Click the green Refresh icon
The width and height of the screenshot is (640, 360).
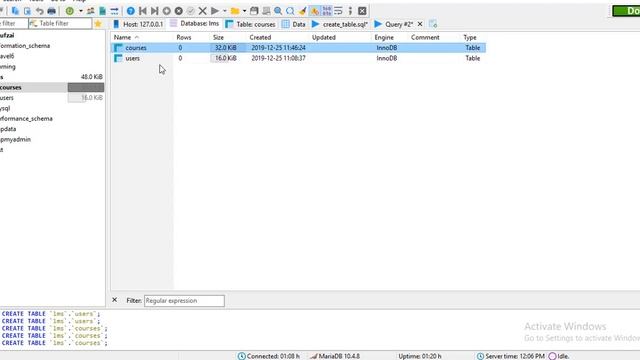pyautogui.click(x=70, y=11)
